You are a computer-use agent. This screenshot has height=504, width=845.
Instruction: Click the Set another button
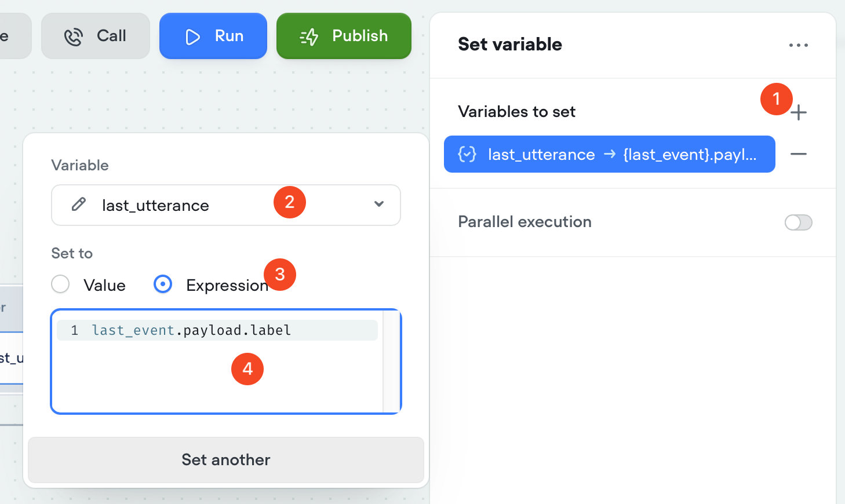click(226, 460)
